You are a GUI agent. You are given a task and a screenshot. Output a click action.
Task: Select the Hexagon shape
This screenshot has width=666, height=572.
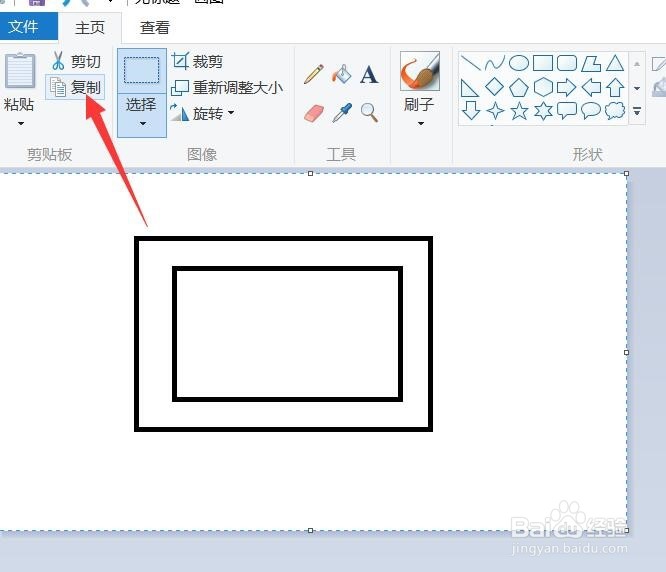543,87
